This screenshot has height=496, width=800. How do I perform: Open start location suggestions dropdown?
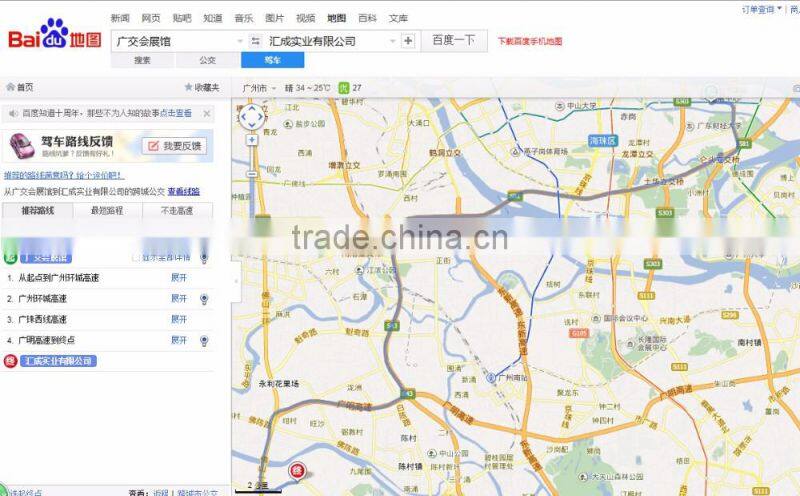click(x=240, y=41)
